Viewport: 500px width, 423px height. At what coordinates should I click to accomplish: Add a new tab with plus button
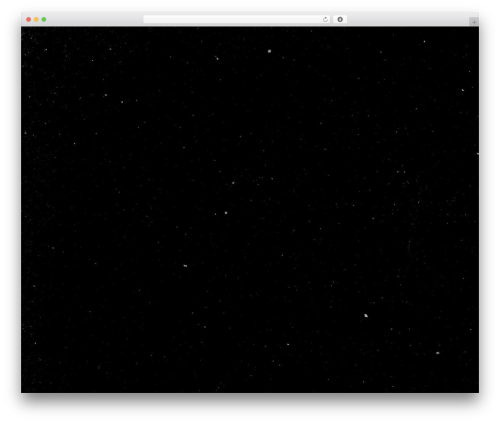[x=474, y=22]
